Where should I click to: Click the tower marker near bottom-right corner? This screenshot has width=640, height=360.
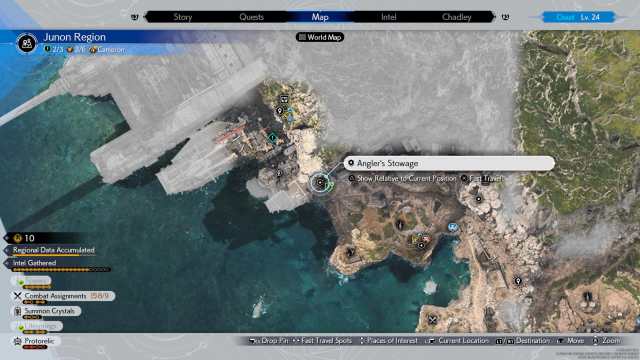588,297
